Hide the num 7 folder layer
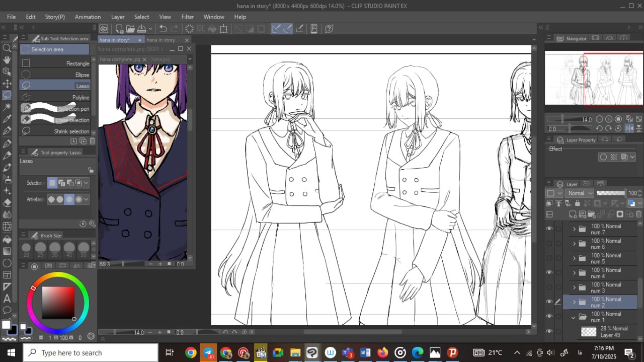The width and height of the screenshot is (644, 362). [549, 229]
